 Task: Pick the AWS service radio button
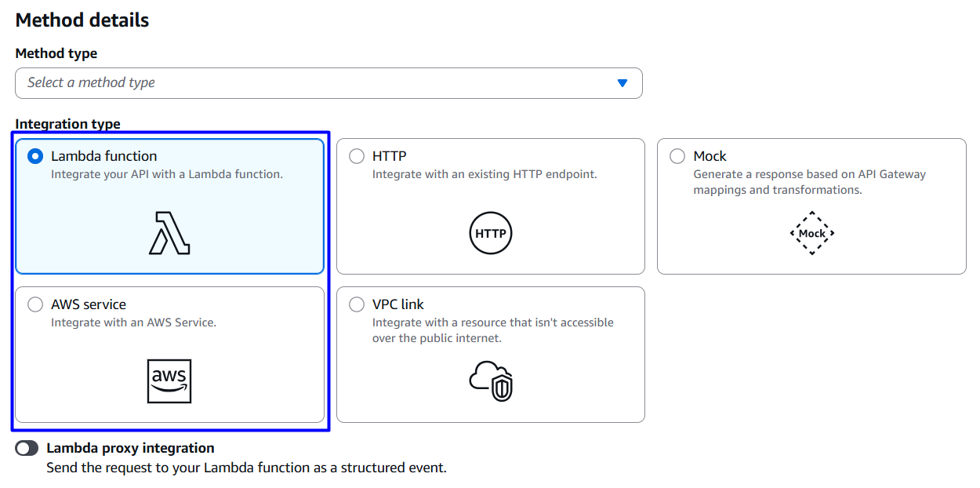click(35, 304)
